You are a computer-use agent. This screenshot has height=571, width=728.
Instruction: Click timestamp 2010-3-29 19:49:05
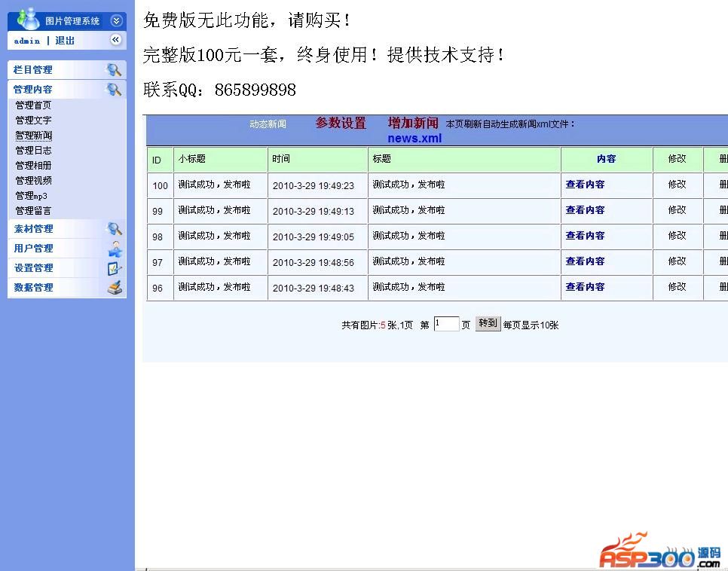point(314,237)
